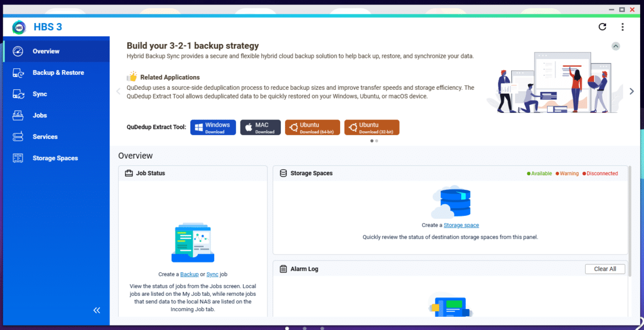This screenshot has height=330, width=644.
Task: Click the Sync sidebar icon
Action: coord(18,94)
